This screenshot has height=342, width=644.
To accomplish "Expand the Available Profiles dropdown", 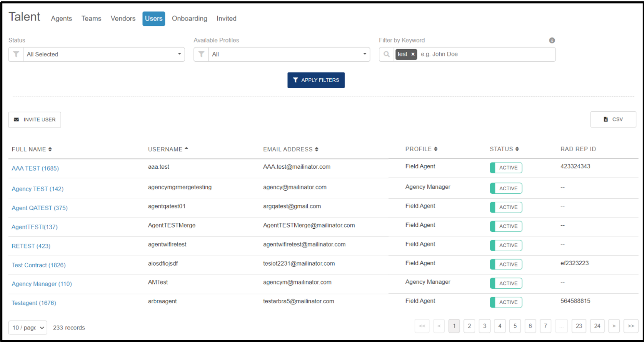I will pyautogui.click(x=289, y=54).
